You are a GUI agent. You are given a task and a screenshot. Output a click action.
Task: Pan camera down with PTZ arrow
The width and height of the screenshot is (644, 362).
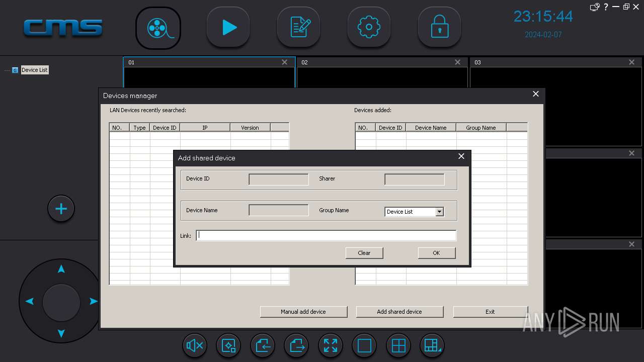[x=61, y=333]
